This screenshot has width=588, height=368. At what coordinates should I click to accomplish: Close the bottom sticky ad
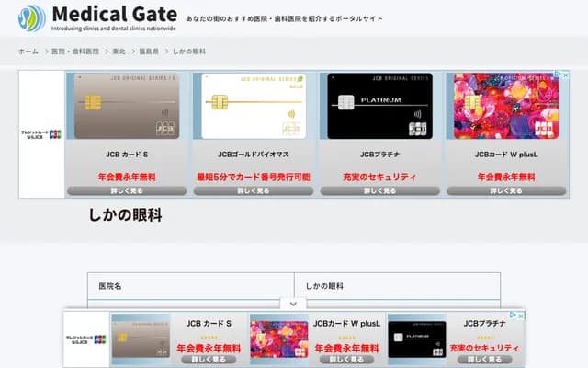(x=521, y=316)
